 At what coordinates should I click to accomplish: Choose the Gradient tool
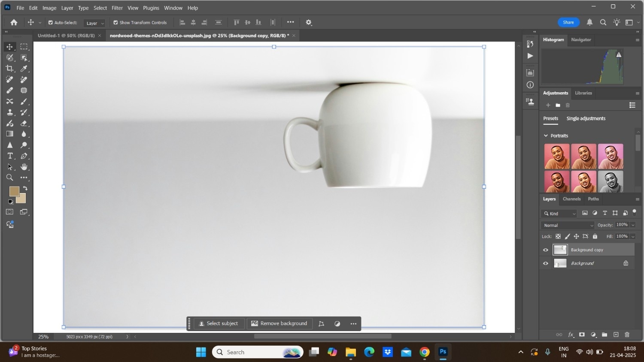pos(9,134)
